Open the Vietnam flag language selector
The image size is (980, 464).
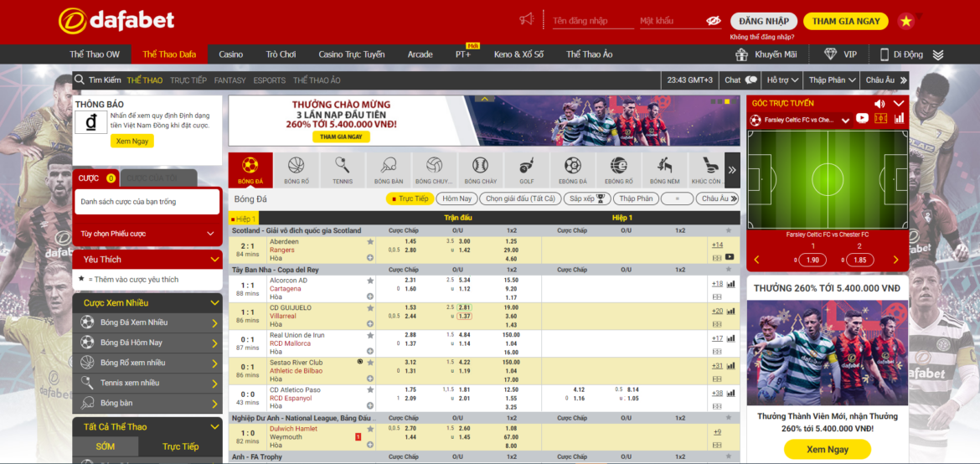(905, 21)
